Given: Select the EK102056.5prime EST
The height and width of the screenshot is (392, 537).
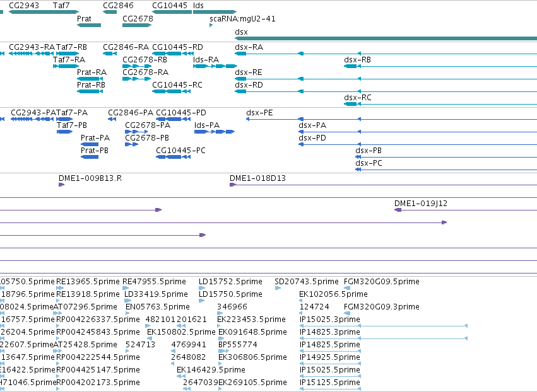Looking at the screenshot, I should coord(301,301).
